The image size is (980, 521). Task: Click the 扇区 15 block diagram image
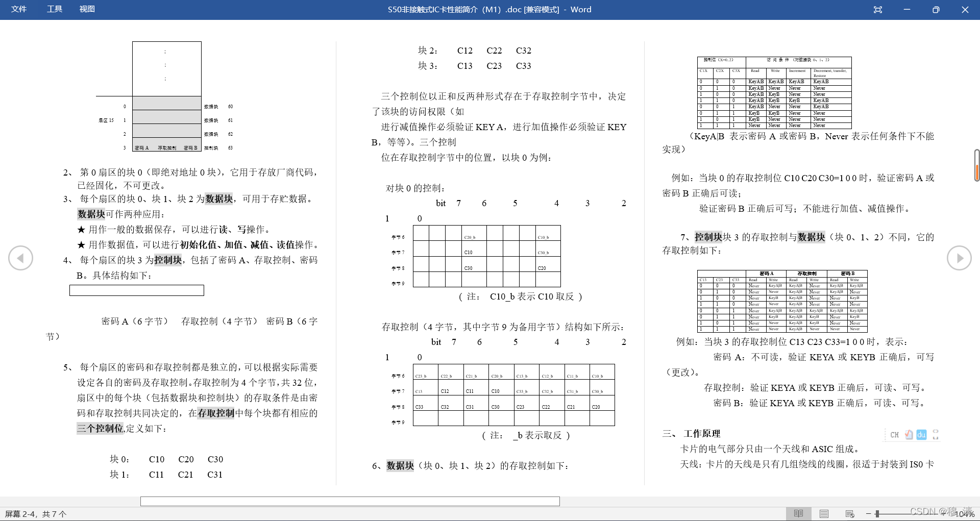165,96
